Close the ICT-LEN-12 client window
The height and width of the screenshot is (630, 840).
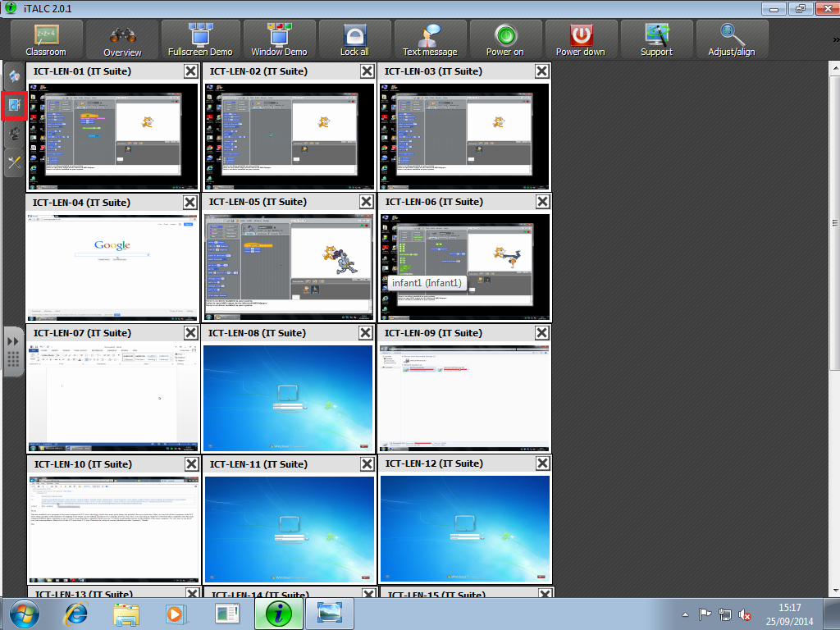[x=543, y=463]
